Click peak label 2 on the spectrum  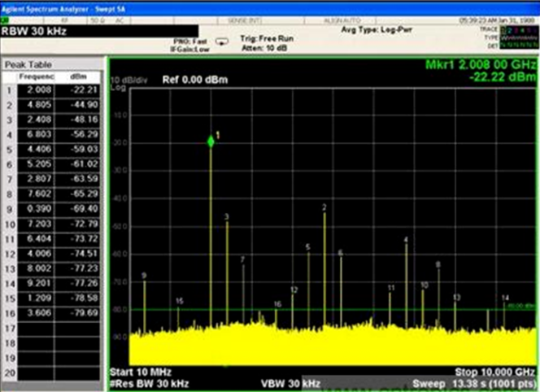[324, 207]
